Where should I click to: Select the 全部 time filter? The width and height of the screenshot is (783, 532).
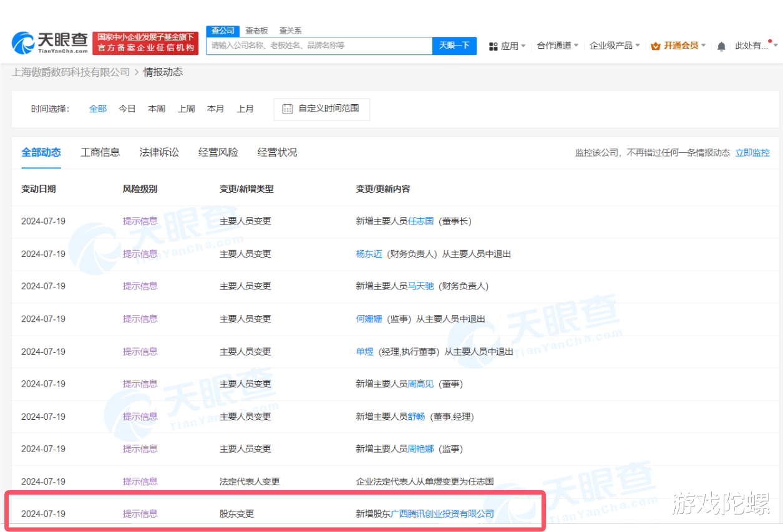98,109
